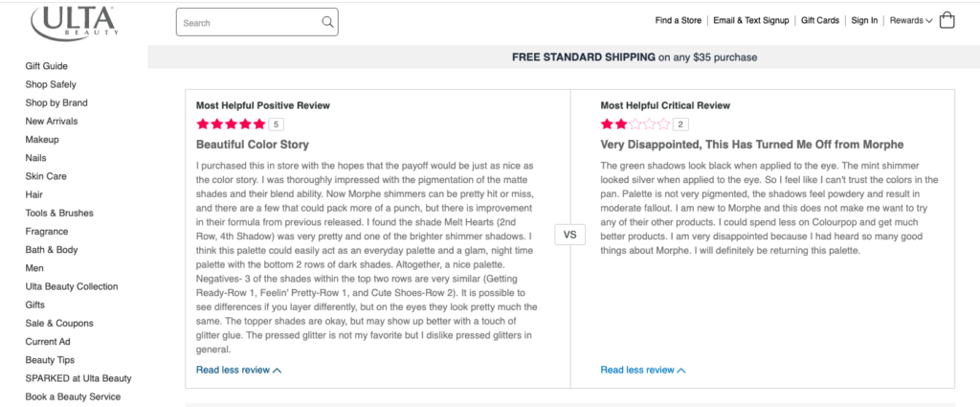
Task: Click the Gift Cards link
Action: coord(820,20)
